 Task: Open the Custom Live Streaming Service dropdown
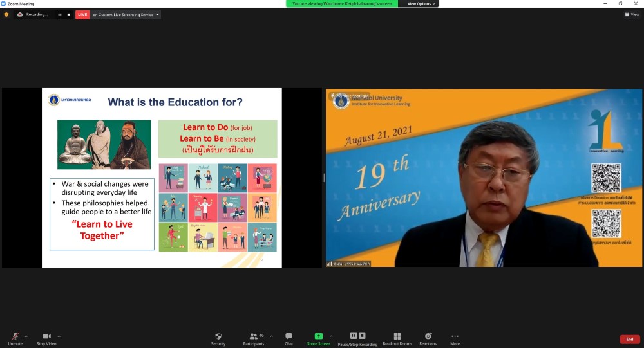[x=158, y=14]
